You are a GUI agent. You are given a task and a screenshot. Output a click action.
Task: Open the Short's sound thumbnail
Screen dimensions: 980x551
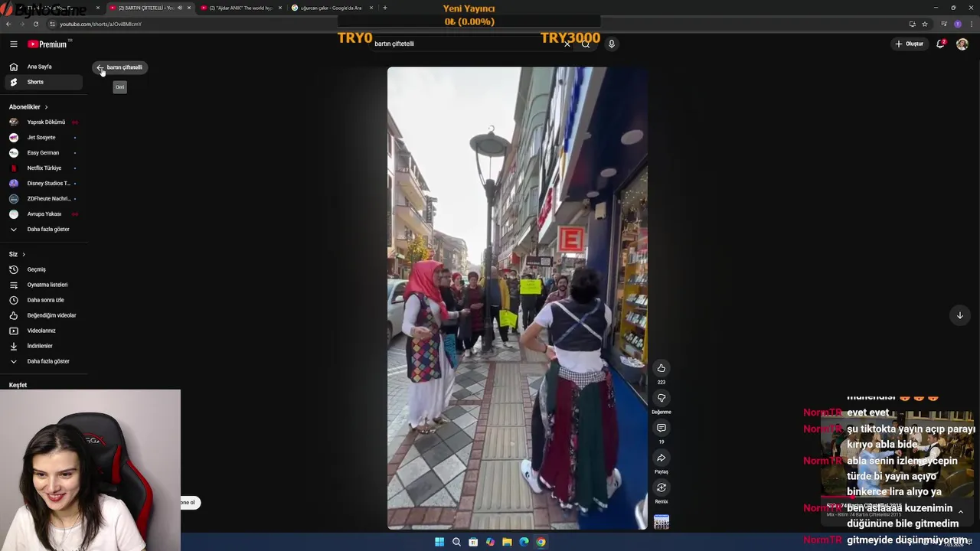(x=661, y=522)
